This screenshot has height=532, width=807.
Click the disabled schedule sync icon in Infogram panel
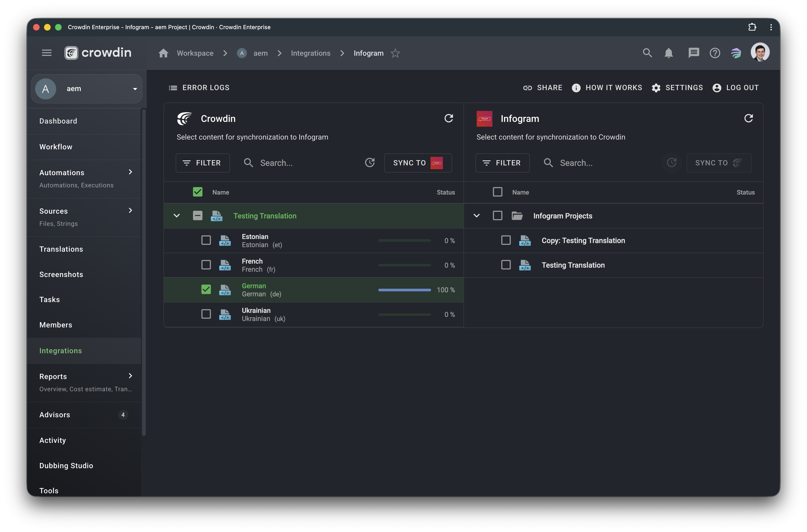click(671, 163)
